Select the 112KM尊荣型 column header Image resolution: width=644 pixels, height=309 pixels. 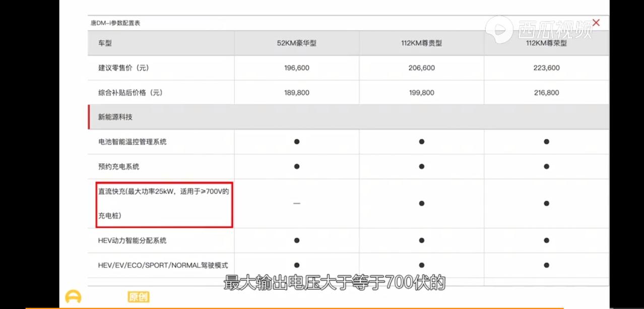tap(546, 43)
